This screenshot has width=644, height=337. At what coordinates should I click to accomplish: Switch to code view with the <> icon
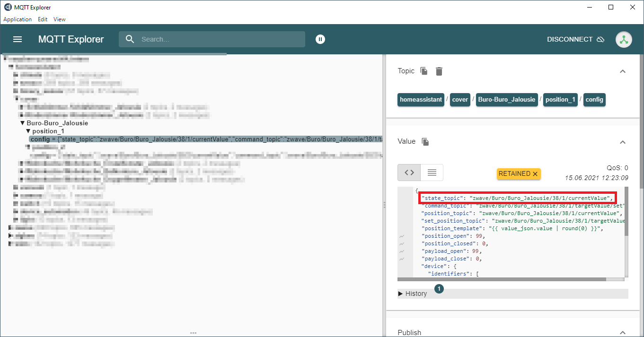point(409,172)
